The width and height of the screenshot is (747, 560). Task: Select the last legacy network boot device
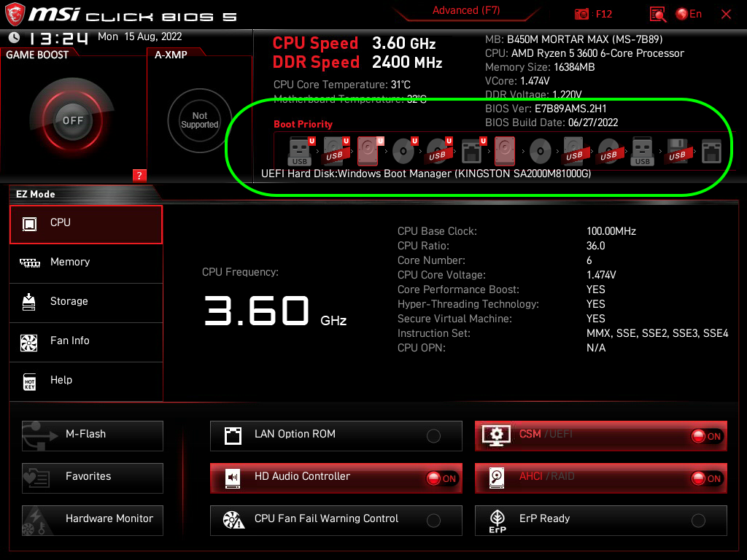[711, 152]
